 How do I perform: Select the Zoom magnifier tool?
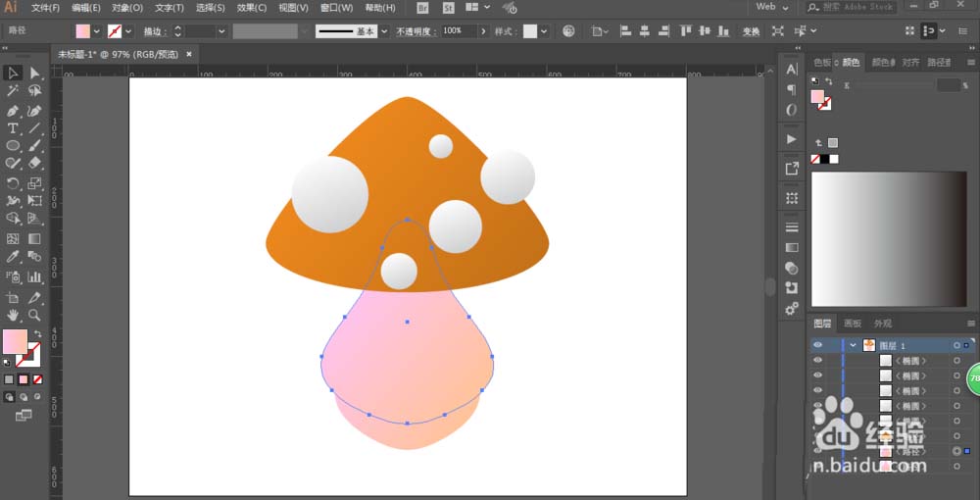(35, 315)
